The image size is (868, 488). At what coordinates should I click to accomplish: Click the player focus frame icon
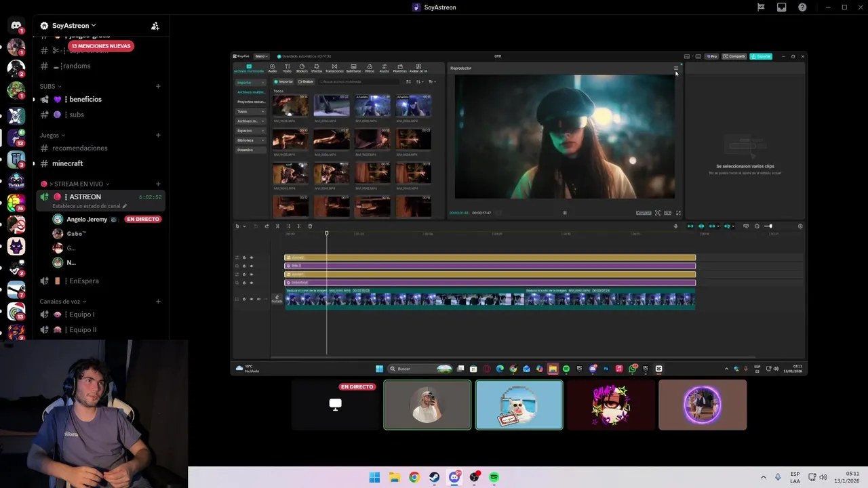[x=658, y=213]
